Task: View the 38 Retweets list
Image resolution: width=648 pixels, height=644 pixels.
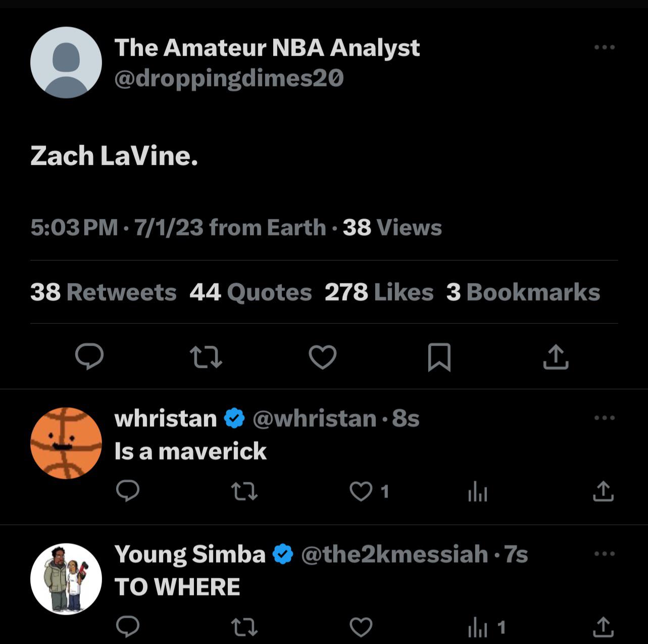Action: click(103, 292)
